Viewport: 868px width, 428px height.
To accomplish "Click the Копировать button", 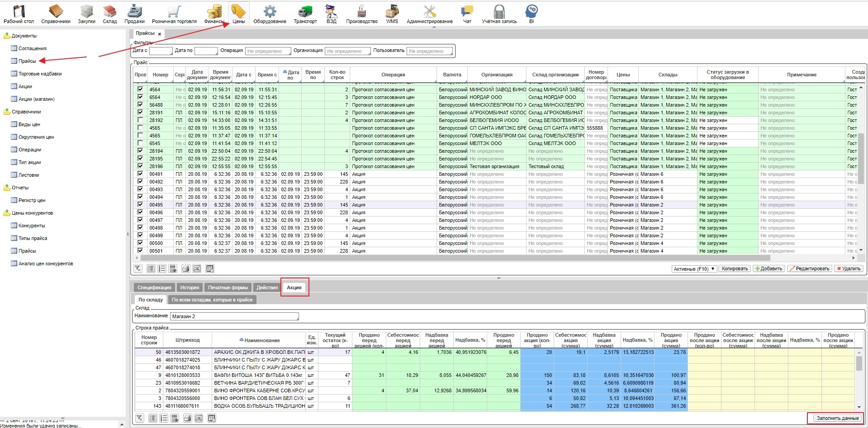I will coord(734,268).
